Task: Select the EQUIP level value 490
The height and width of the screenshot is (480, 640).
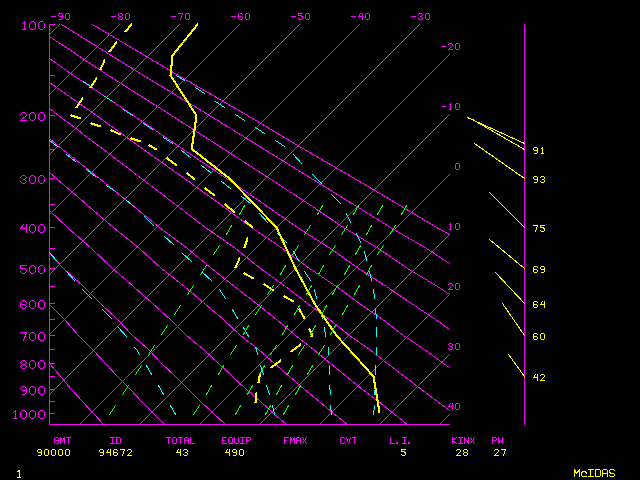Action: tap(234, 452)
